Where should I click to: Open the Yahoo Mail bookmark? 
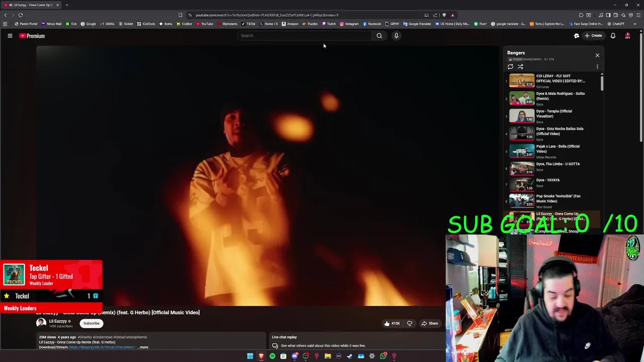tap(51, 24)
